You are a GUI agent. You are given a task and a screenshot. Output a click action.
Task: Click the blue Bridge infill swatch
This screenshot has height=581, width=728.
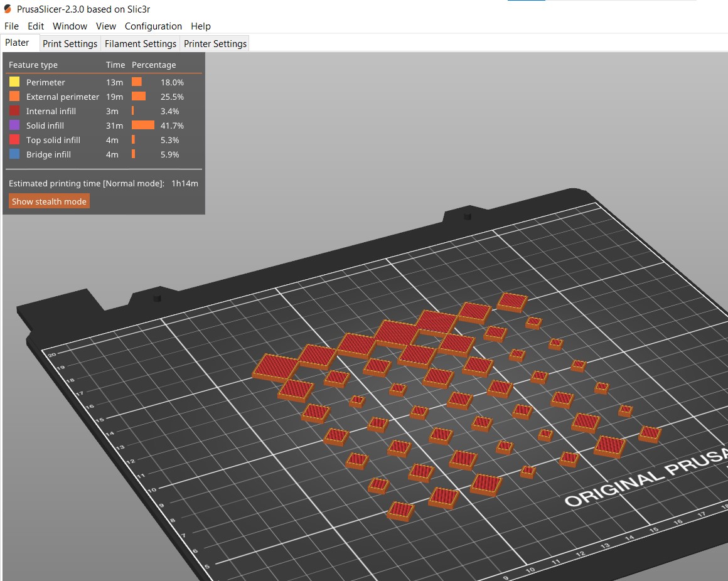pos(14,154)
